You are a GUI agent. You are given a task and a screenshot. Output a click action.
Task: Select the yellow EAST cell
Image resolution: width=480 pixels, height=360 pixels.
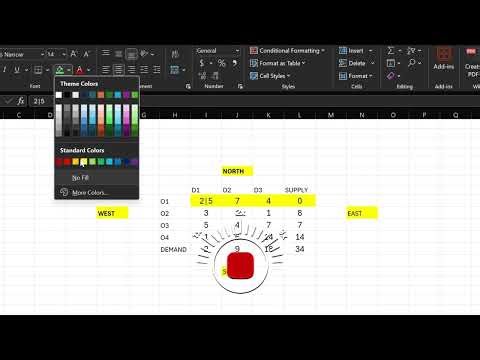tap(362, 213)
